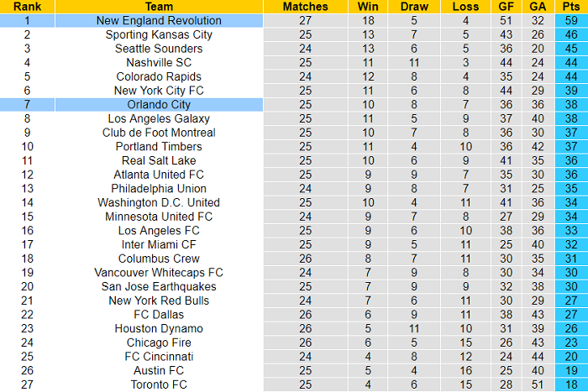This screenshot has width=588, height=392.
Task: Click Toronto FC team name
Action: pyautogui.click(x=159, y=384)
